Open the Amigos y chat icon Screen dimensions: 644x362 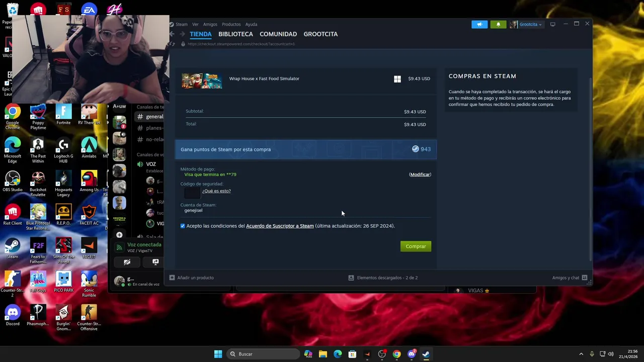(584, 278)
